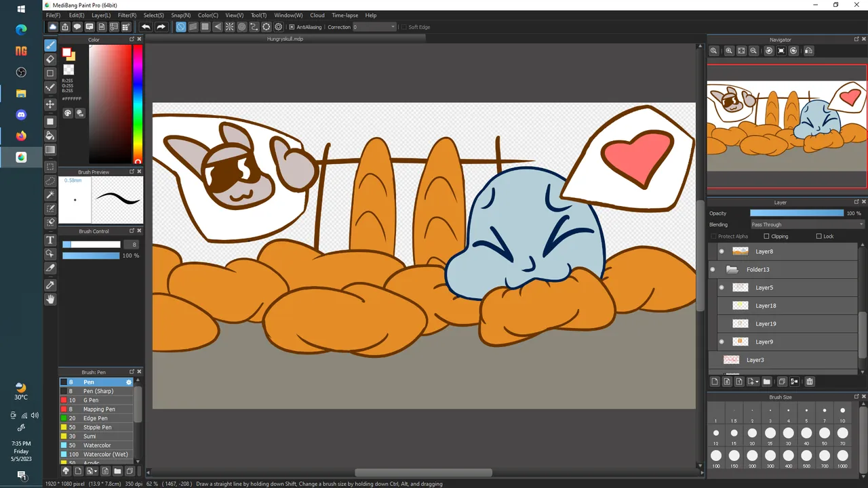
Task: Zoom in using Navigator magnifier plus
Action: tap(729, 51)
